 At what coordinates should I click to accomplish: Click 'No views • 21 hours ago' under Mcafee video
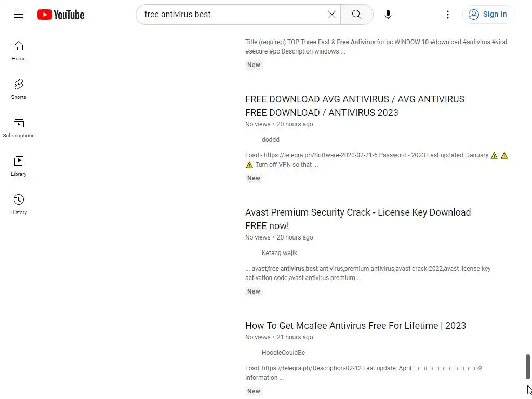click(x=279, y=337)
